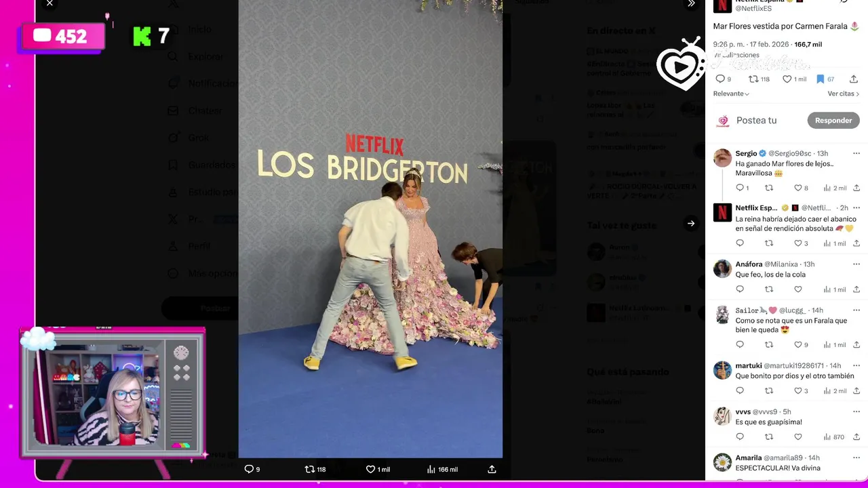View analytics 166 mil in media bar
The height and width of the screenshot is (488, 868).
pyautogui.click(x=442, y=469)
